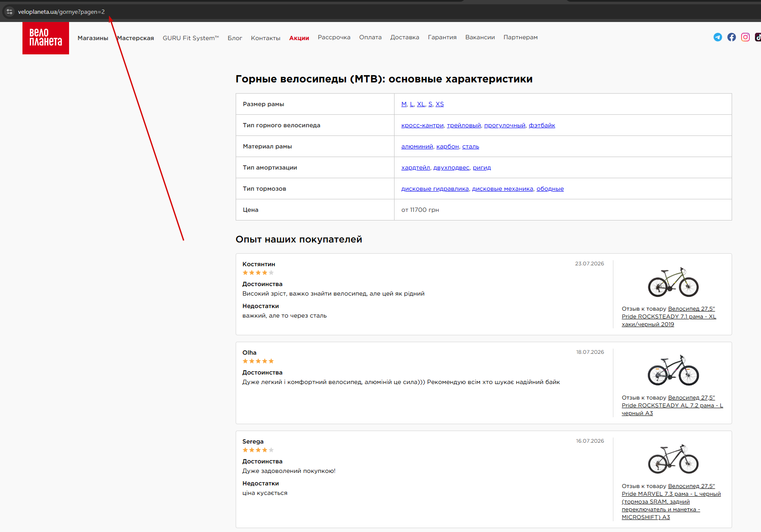Viewport: 761px width, 532px height.
Task: Open the Акции menu item
Action: click(299, 38)
